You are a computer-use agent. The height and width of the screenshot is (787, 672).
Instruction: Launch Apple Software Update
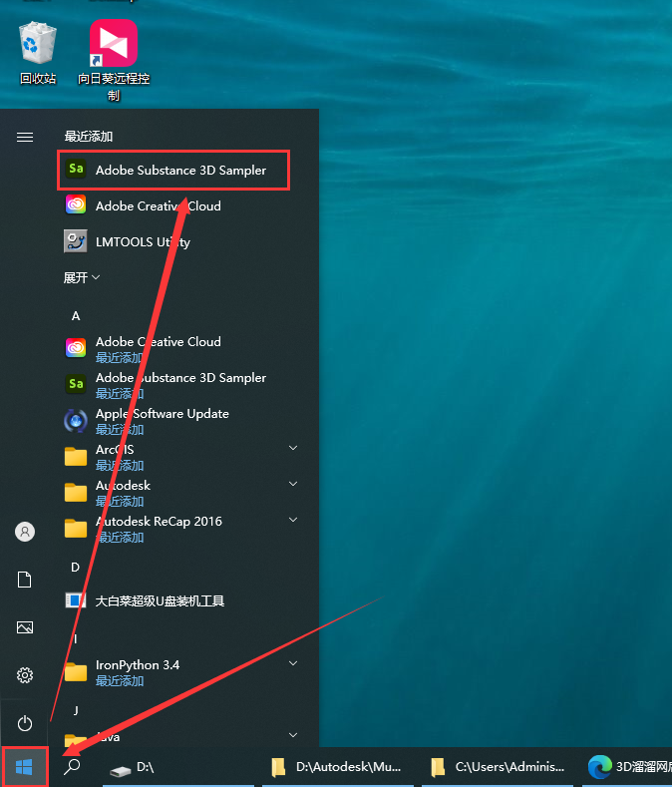[x=184, y=421]
